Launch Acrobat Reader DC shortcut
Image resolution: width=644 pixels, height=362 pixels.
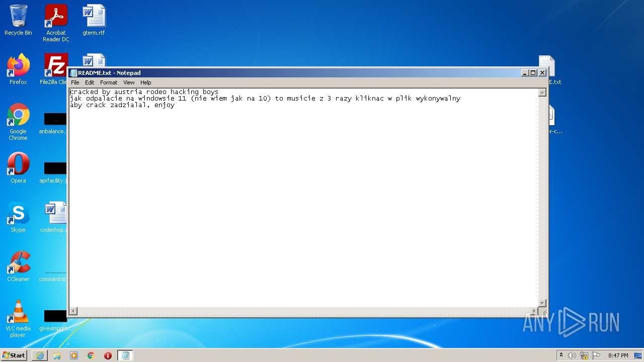tap(56, 23)
